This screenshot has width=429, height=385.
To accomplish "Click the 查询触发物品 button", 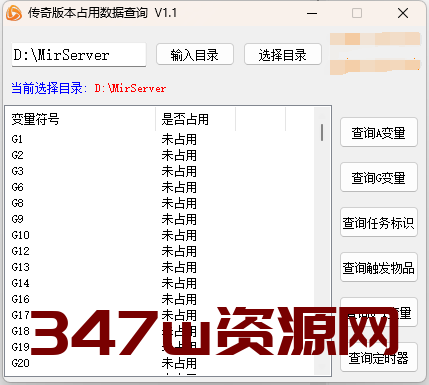I will [x=379, y=267].
